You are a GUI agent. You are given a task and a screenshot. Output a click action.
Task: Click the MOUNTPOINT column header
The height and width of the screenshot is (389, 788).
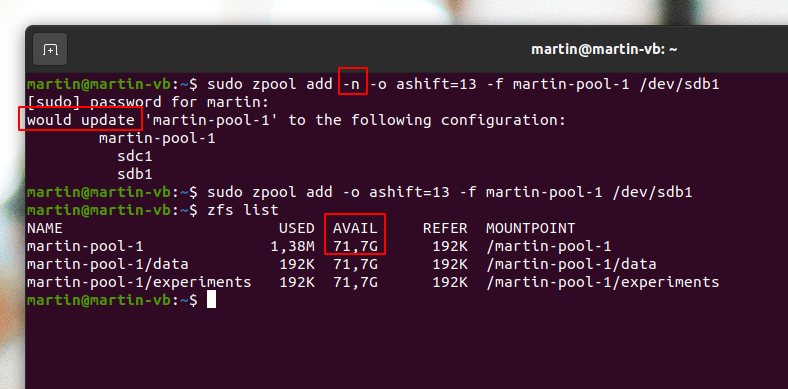click(x=530, y=228)
